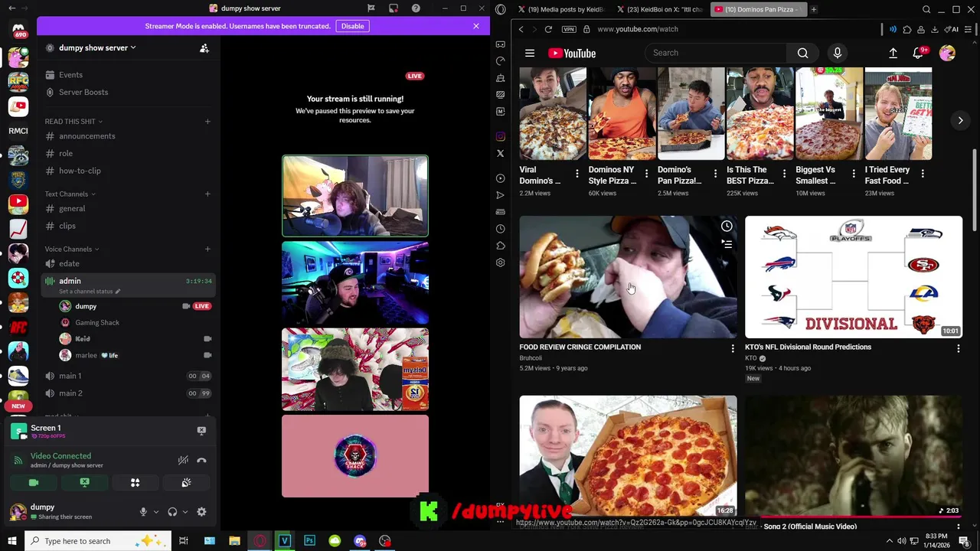
Task: Open Discord help icon in the title bar
Action: coord(416,8)
